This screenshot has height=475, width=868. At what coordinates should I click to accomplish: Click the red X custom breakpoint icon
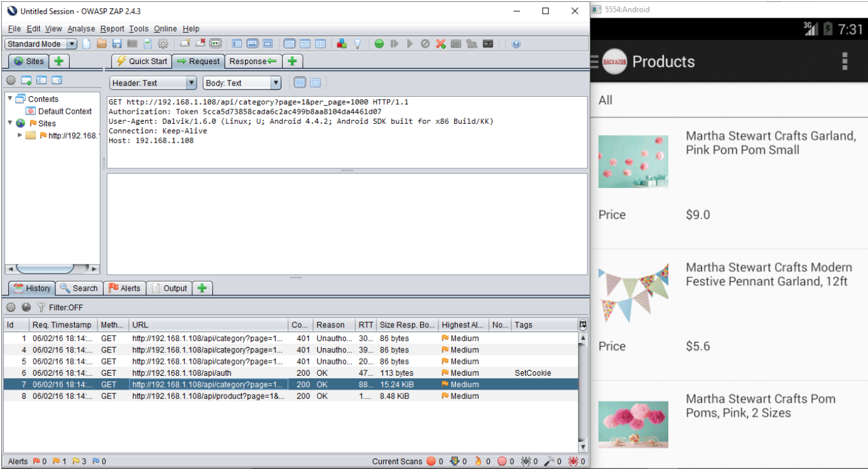[x=441, y=44]
